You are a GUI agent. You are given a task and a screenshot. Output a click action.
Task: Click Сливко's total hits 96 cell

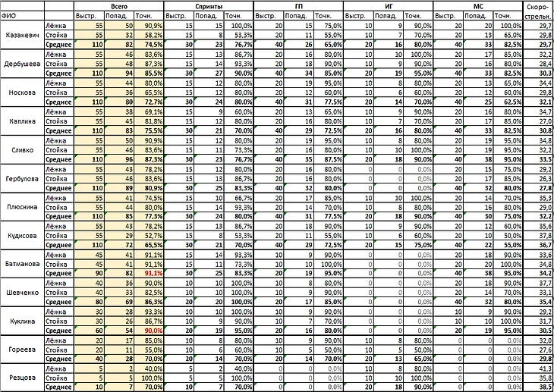pyautogui.click(x=119, y=159)
